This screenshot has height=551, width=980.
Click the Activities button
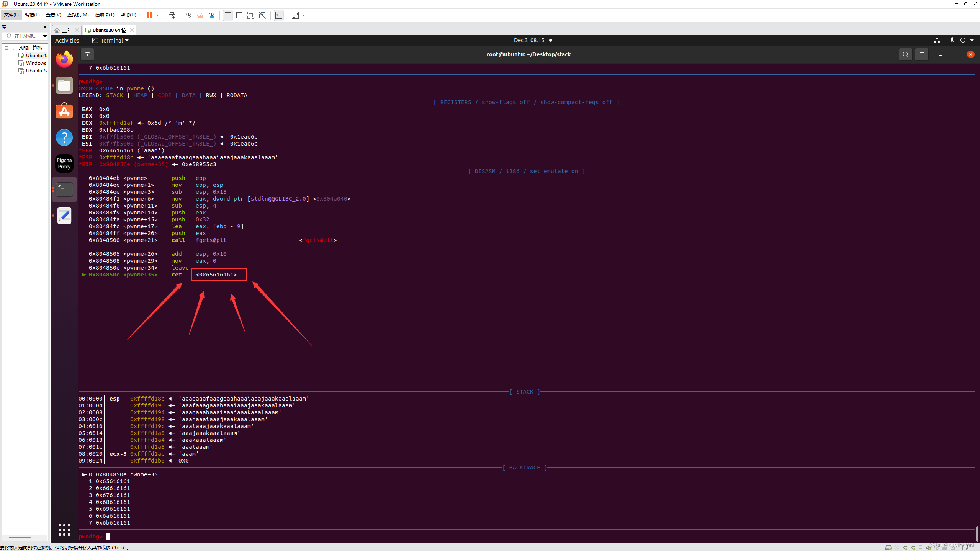67,40
